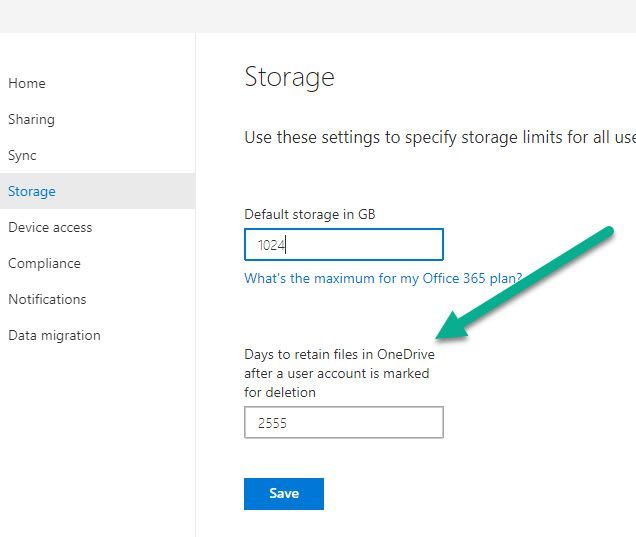Go to the Sharing settings
The image size is (636, 537).
[x=31, y=119]
